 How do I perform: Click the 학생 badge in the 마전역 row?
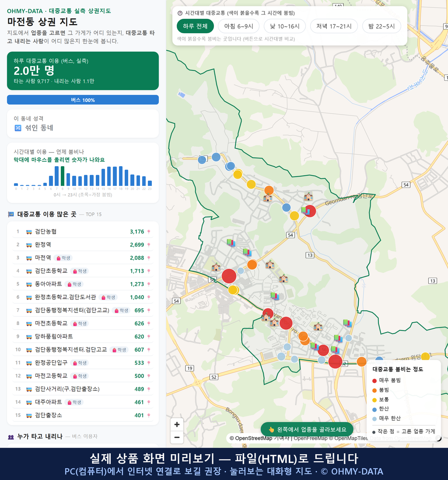click(x=63, y=258)
